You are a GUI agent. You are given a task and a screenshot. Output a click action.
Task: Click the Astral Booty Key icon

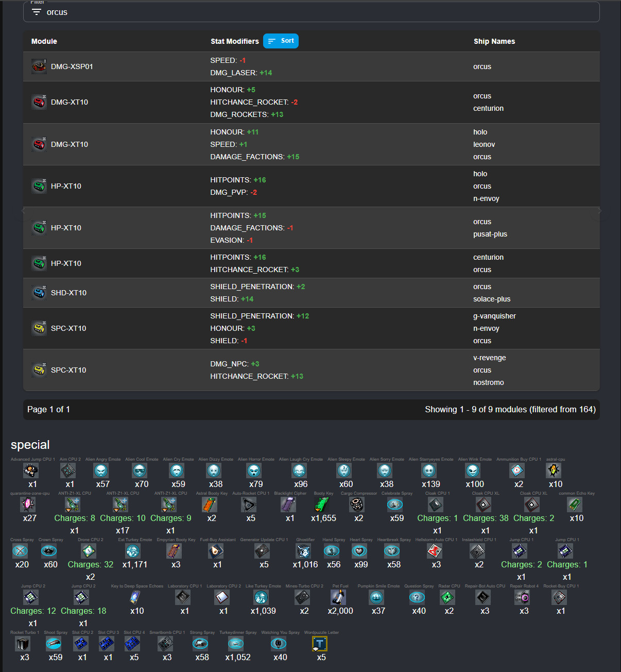(210, 505)
